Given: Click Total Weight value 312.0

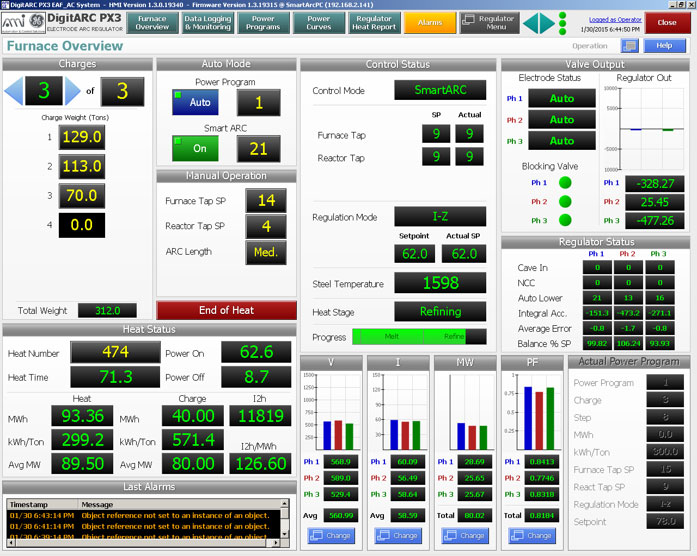Looking at the screenshot, I should pyautogui.click(x=107, y=310).
